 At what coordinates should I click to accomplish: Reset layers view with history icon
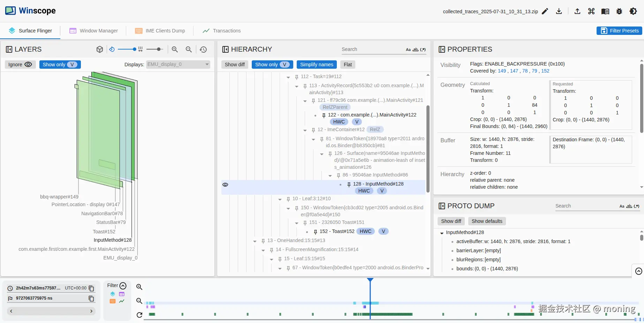point(203,50)
